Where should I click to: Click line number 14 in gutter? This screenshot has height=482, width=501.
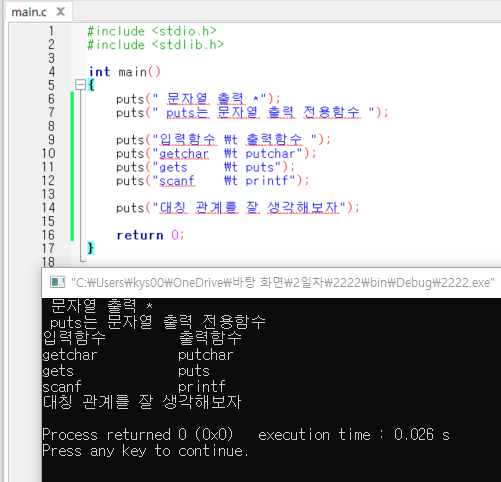[48, 208]
